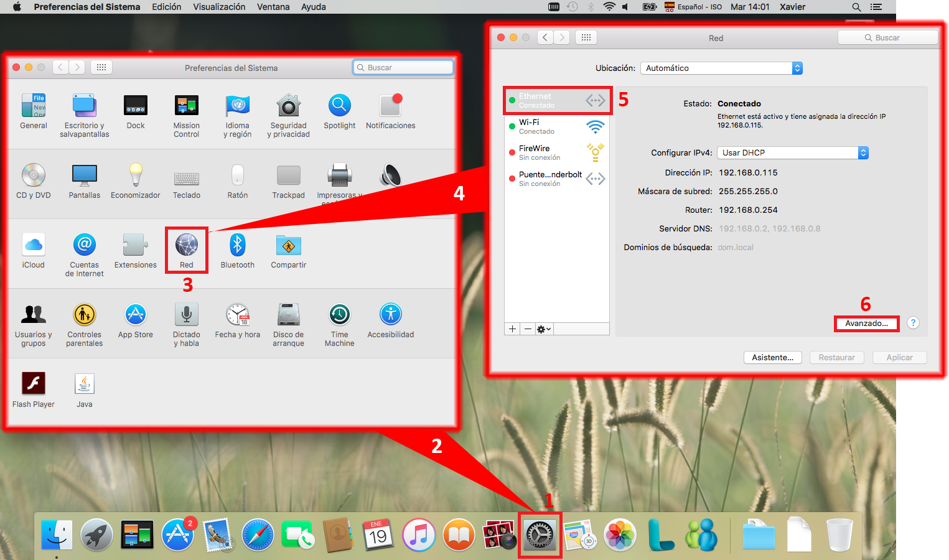Open Wi-Fi status menu in menu bar
The height and width of the screenshot is (560, 949).
[x=609, y=7]
